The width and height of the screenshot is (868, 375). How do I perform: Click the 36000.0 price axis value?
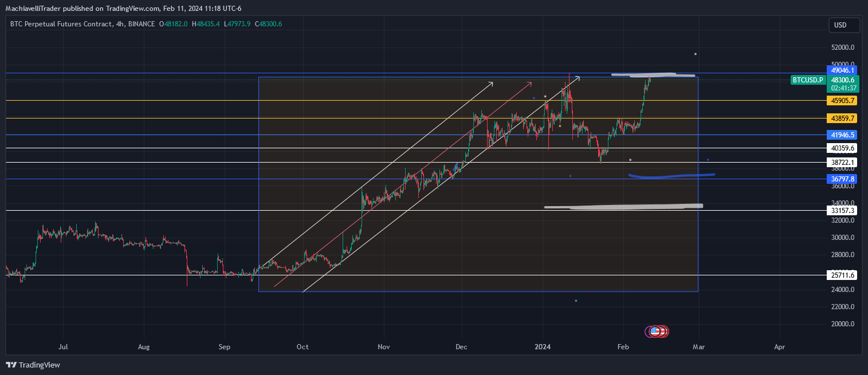843,186
